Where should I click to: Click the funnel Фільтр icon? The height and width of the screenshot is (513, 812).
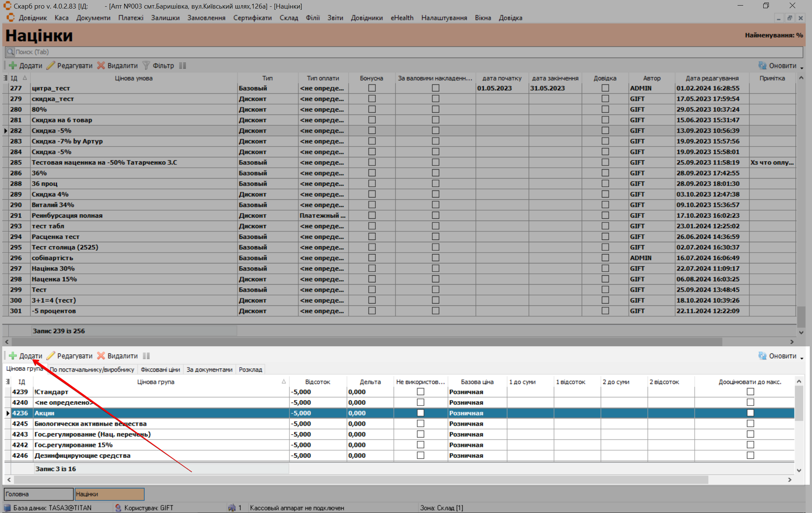click(x=146, y=65)
